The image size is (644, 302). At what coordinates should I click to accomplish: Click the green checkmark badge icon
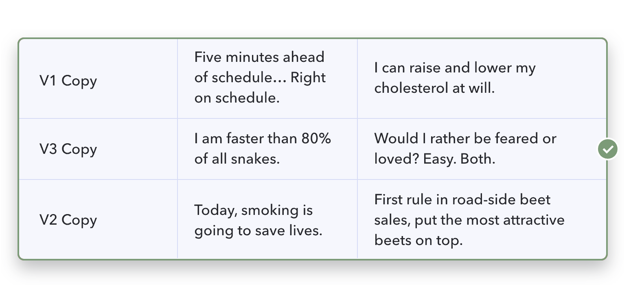click(x=607, y=149)
